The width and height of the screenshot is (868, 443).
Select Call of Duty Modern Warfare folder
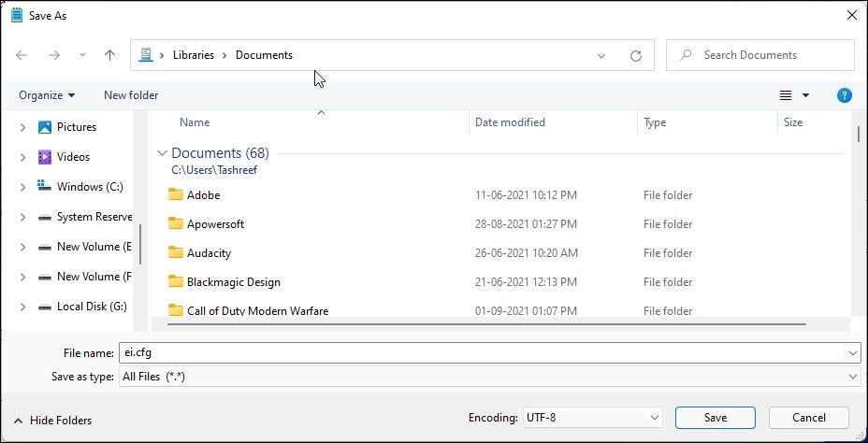257,310
